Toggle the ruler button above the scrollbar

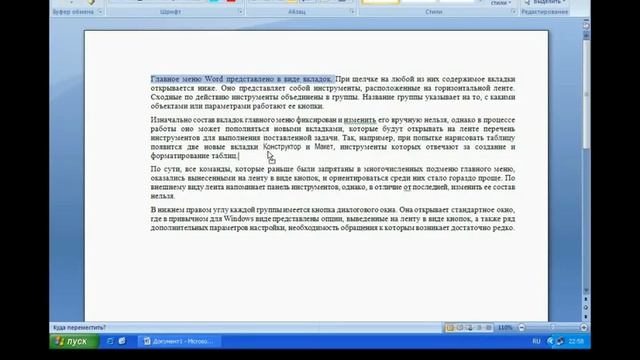coord(586,26)
